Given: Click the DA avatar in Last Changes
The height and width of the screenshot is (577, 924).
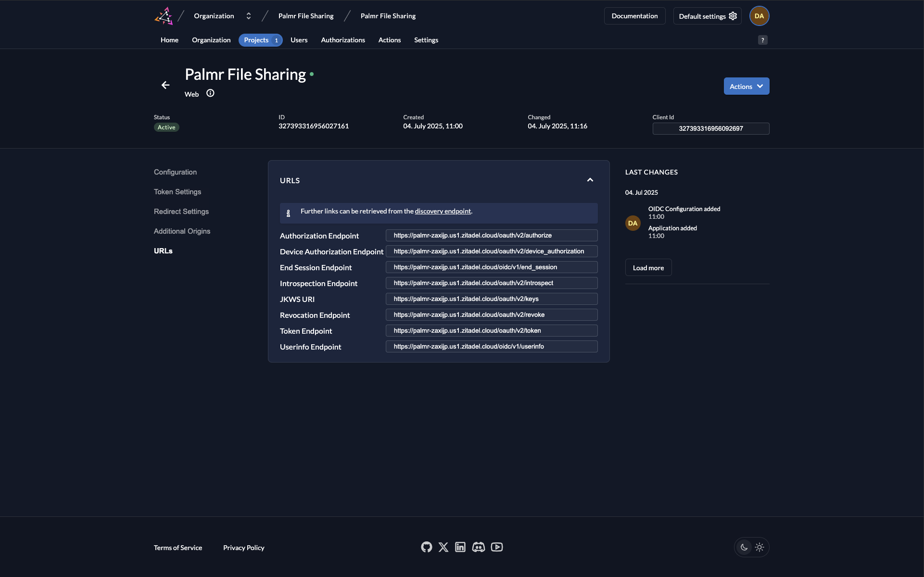Looking at the screenshot, I should (x=633, y=223).
